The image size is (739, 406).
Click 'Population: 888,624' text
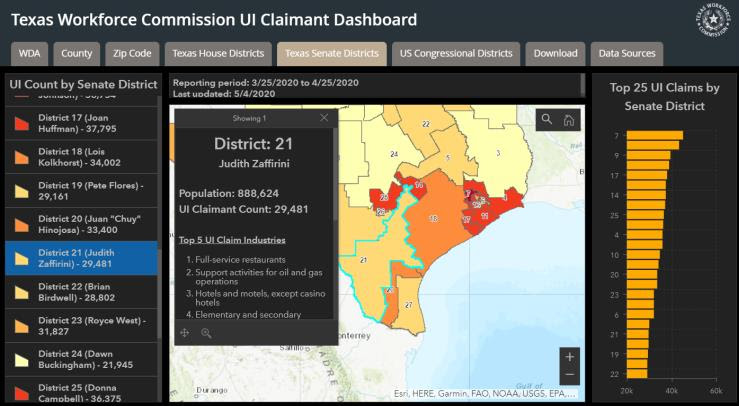pos(229,193)
